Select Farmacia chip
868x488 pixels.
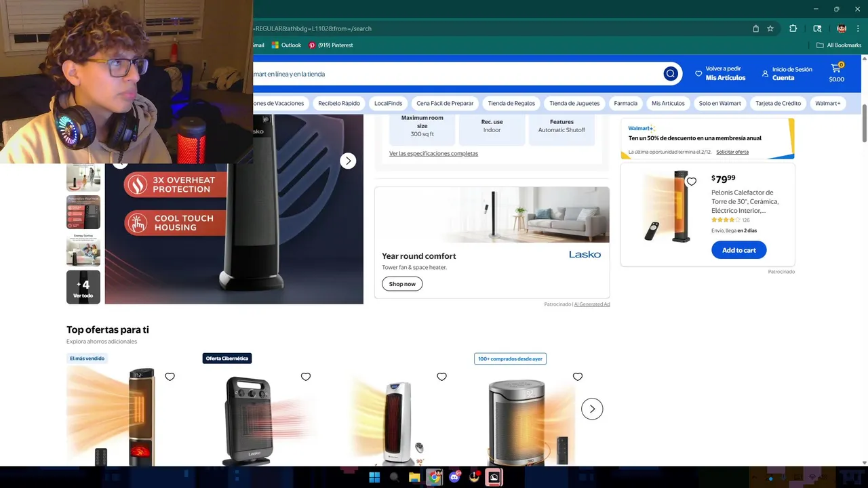(625, 103)
